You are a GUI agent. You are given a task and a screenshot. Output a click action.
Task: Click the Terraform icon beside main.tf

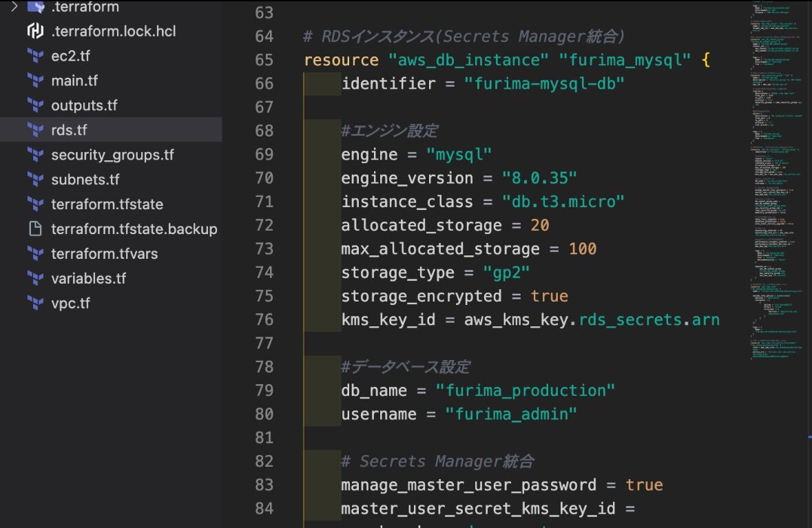tap(34, 81)
